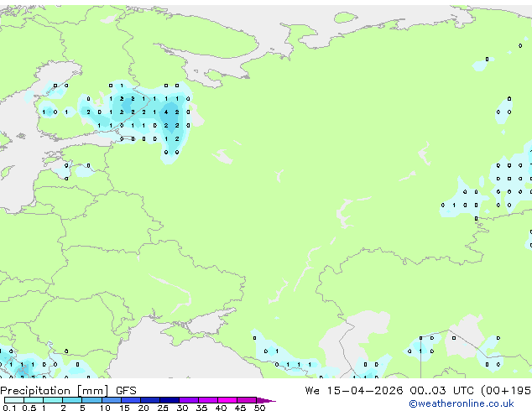Click the legend value label 10
Viewport: 532px width, 411px height.
coord(105,408)
